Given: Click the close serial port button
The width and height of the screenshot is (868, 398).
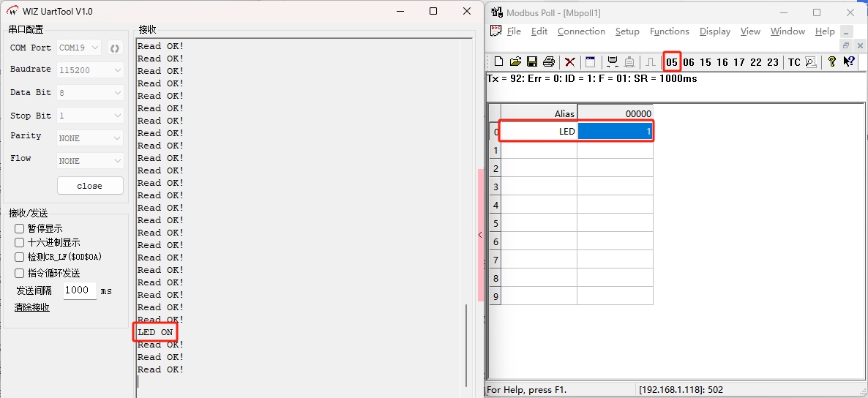Looking at the screenshot, I should tap(90, 186).
